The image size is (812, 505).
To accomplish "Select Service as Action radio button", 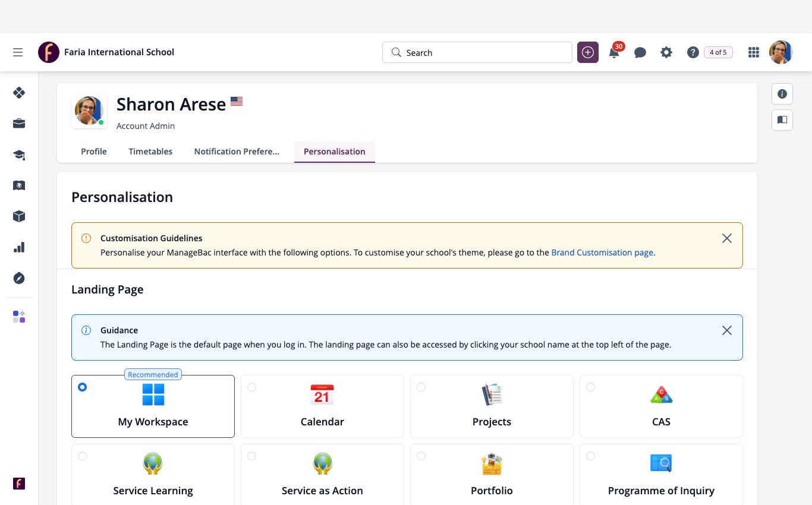I will point(251,456).
